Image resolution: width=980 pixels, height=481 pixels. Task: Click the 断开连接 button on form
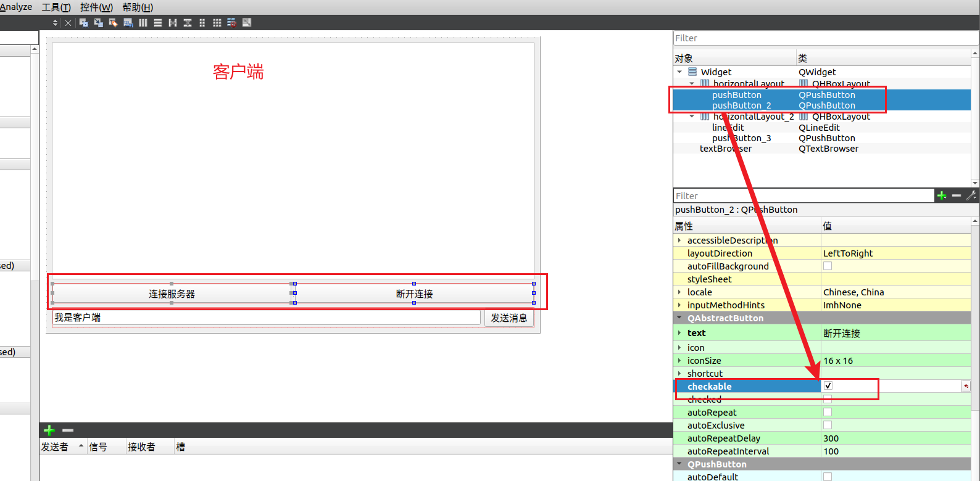[x=414, y=294]
